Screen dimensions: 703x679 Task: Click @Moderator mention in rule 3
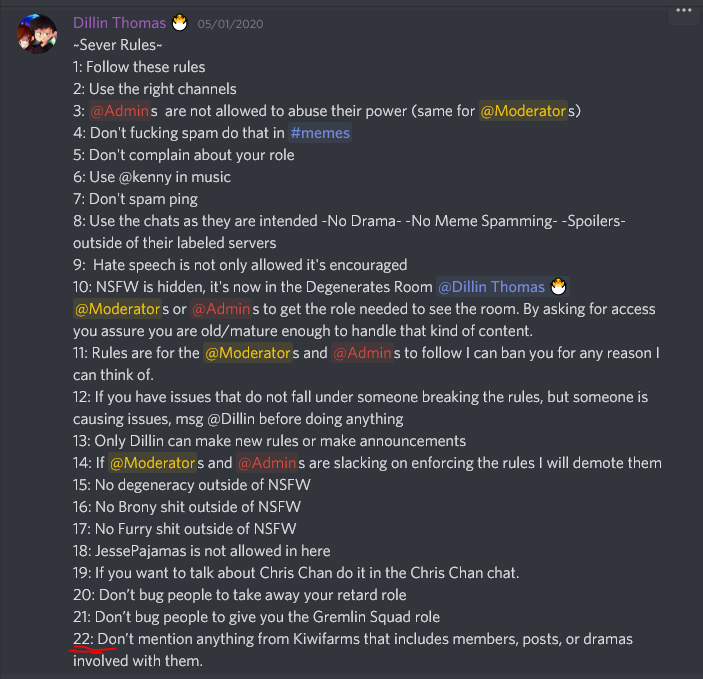click(523, 111)
